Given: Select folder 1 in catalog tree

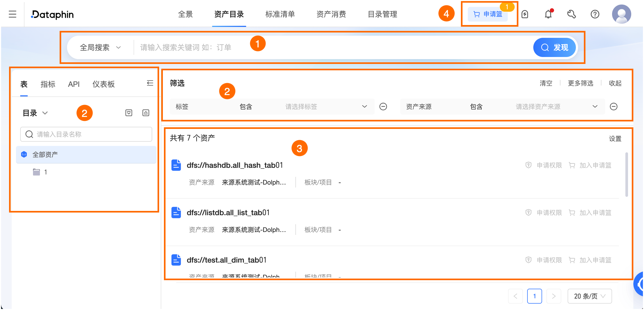Looking at the screenshot, I should click(46, 172).
